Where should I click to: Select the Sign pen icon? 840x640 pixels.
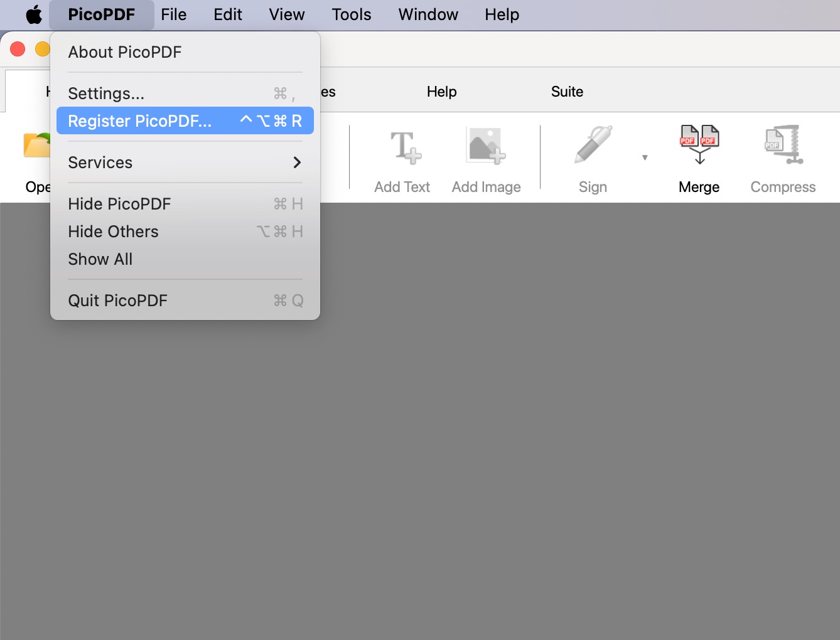click(x=593, y=146)
